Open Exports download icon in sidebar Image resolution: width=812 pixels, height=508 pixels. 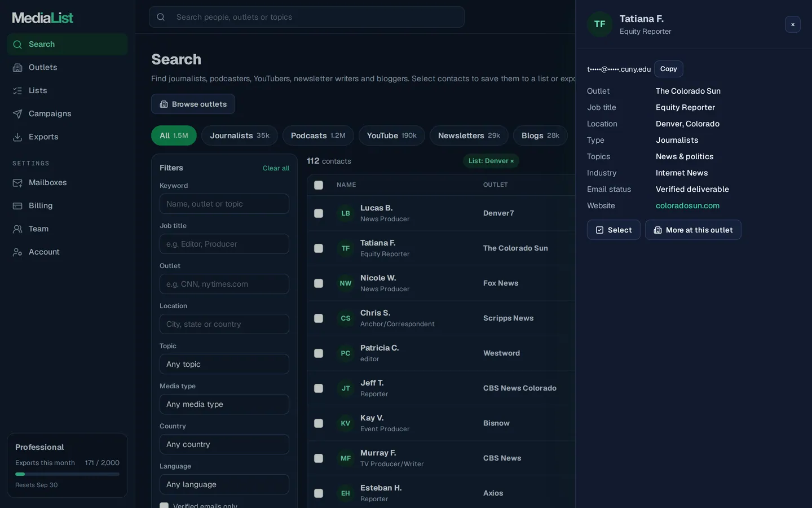[17, 137]
